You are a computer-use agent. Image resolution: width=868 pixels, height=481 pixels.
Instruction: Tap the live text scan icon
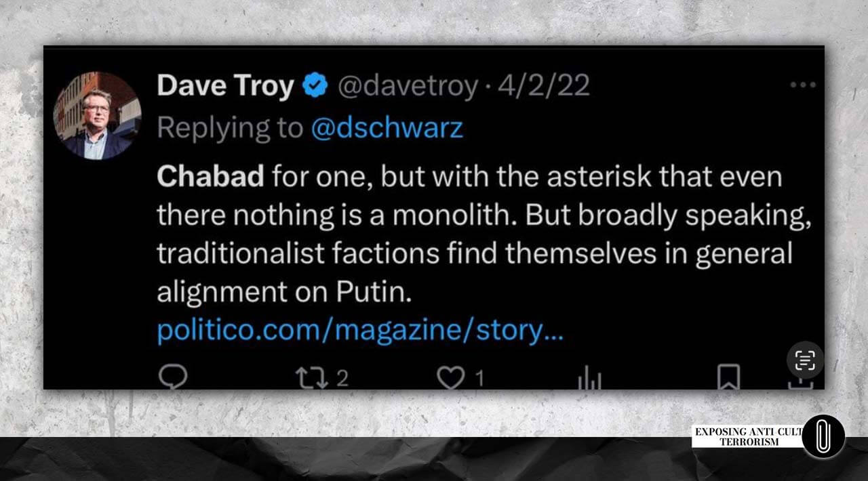805,360
